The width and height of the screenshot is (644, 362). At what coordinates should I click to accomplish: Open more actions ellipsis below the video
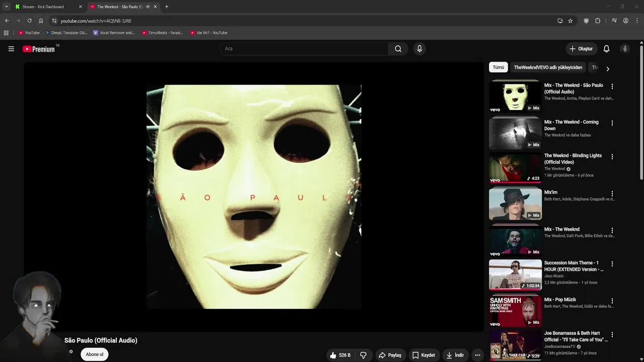pyautogui.click(x=477, y=355)
